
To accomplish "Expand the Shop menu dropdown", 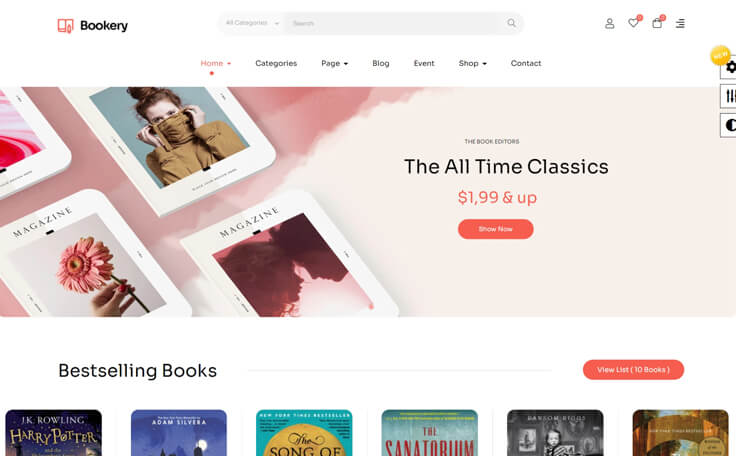I will tap(473, 63).
